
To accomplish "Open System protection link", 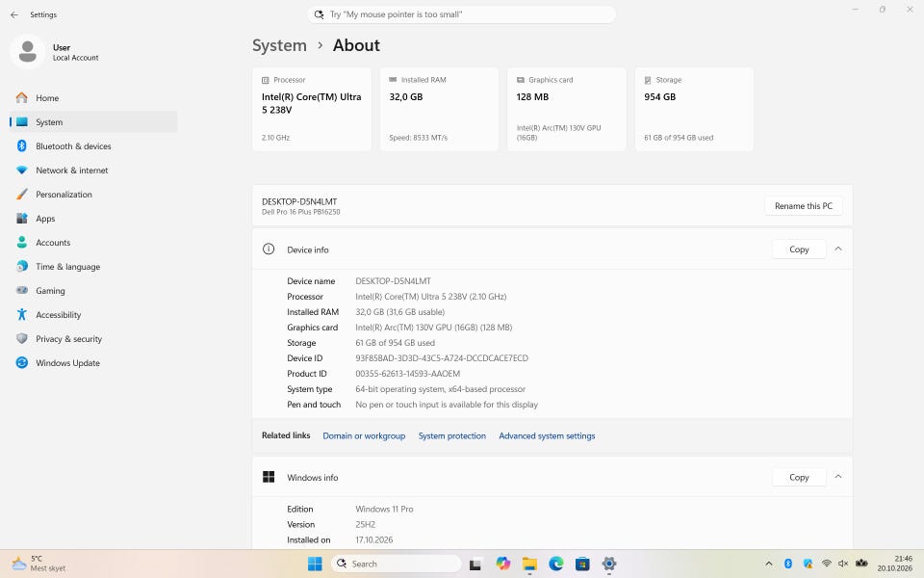I will pos(452,435).
